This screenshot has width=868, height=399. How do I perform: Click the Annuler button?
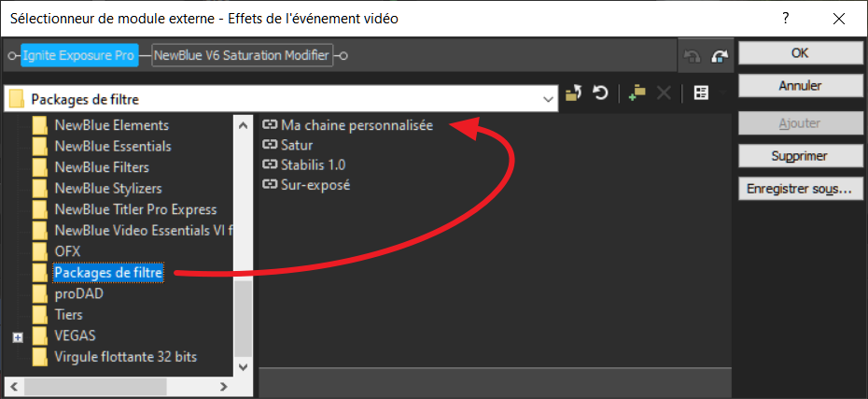click(x=800, y=86)
